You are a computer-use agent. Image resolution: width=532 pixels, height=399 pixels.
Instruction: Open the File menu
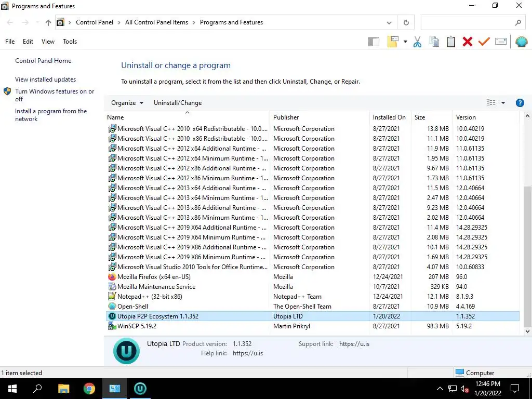[x=10, y=42]
